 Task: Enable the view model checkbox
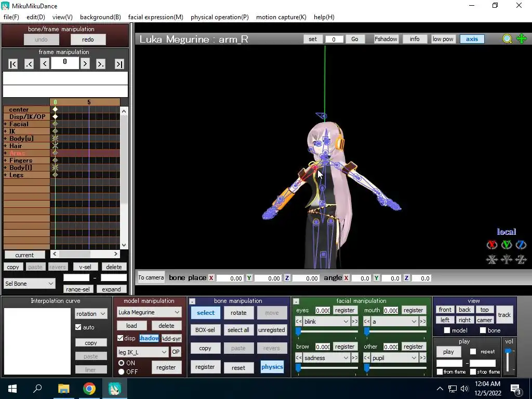click(447, 330)
